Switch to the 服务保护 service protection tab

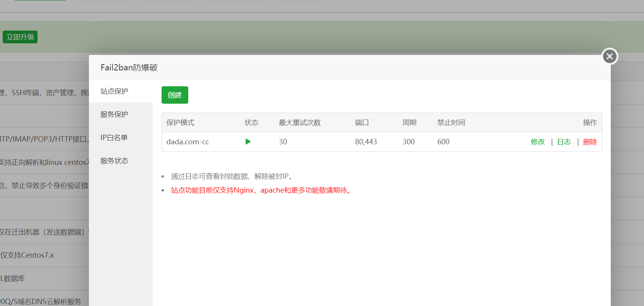(121, 114)
